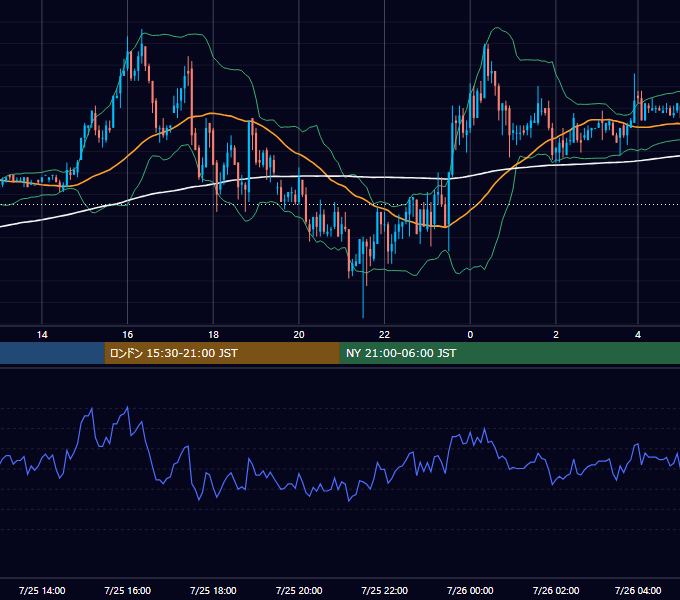Click the 7/26 04:00 time label

(638, 590)
